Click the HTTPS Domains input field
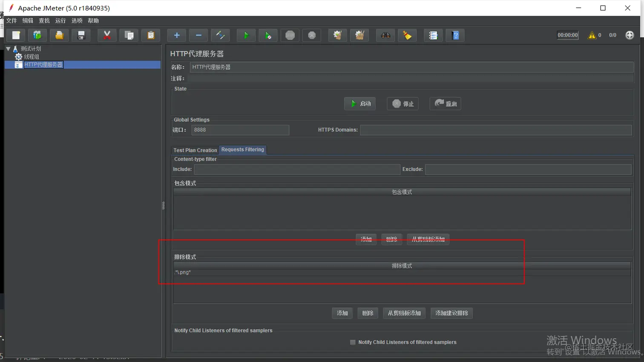This screenshot has height=362, width=644. point(496,130)
